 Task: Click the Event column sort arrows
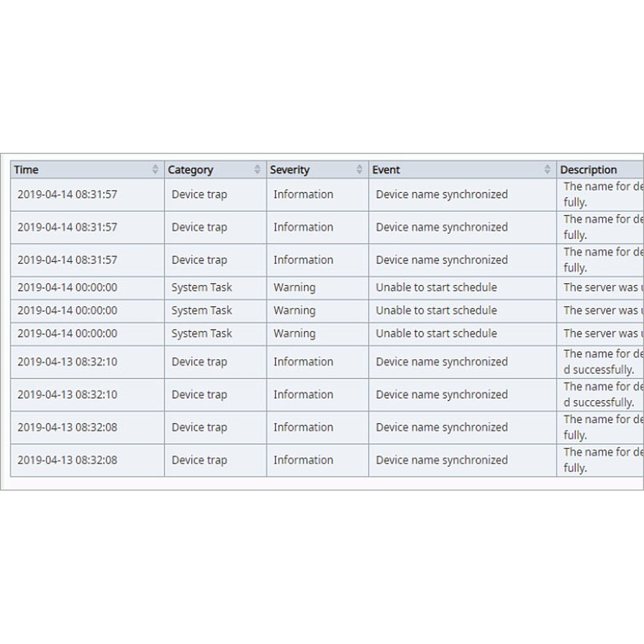pyautogui.click(x=546, y=169)
